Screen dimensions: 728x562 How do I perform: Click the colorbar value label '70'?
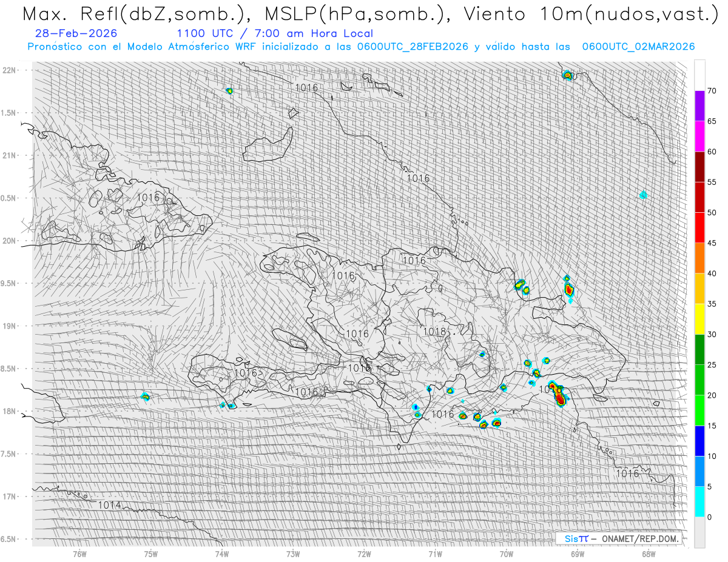[712, 91]
